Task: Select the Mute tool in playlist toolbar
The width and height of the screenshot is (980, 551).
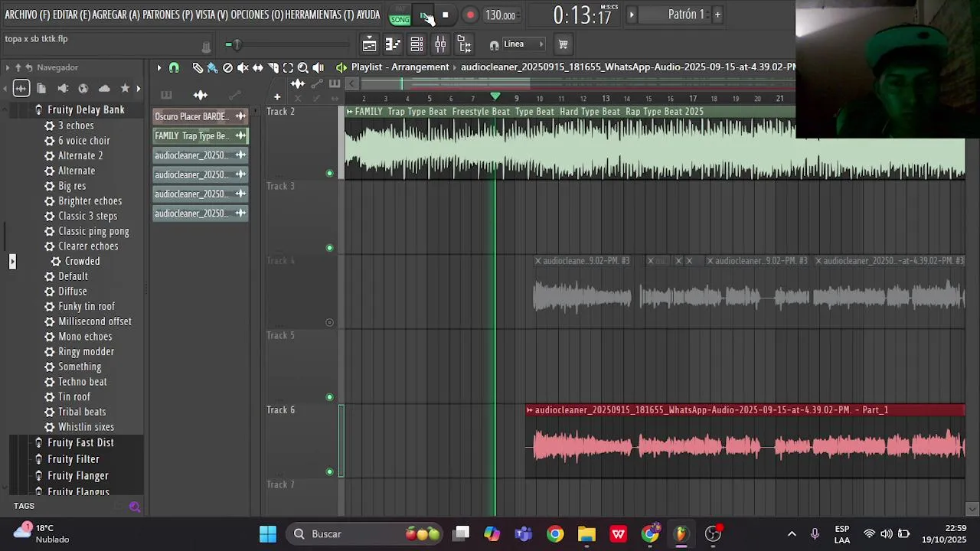Action: [243, 67]
